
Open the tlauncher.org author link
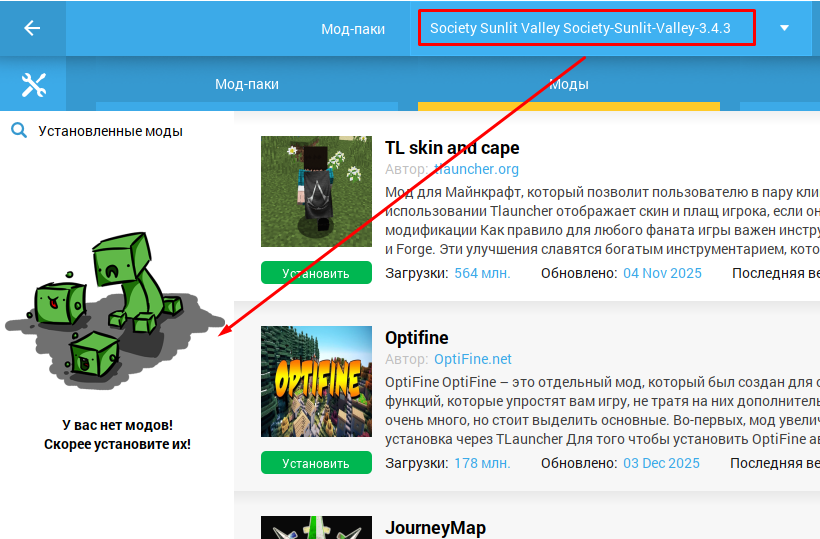click(476, 169)
